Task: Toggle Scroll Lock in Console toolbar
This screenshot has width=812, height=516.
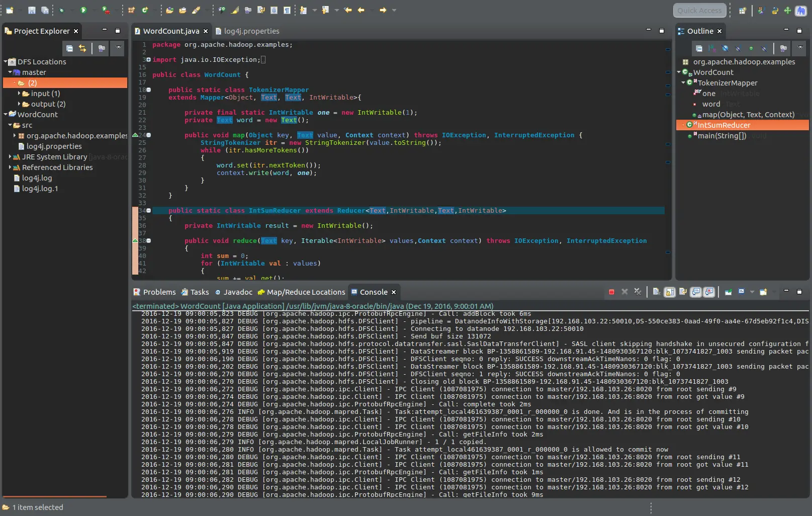Action: click(670, 292)
